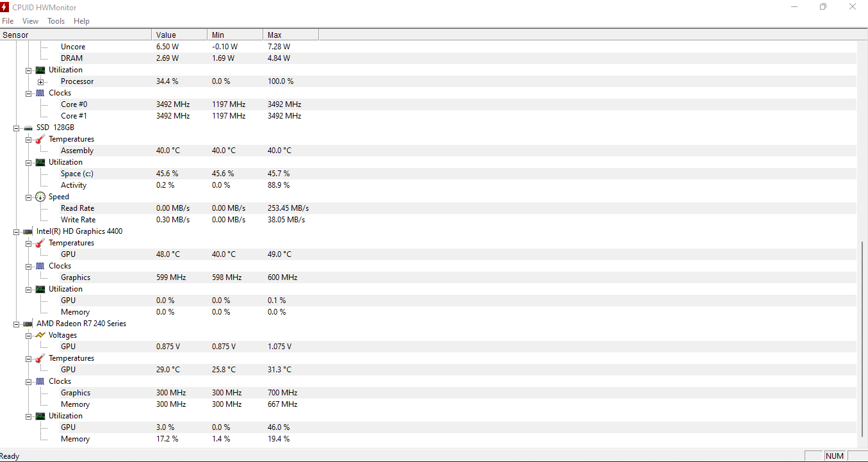The height and width of the screenshot is (462, 868).
Task: Collapse the first Clocks group with Core #0
Action: 29,93
